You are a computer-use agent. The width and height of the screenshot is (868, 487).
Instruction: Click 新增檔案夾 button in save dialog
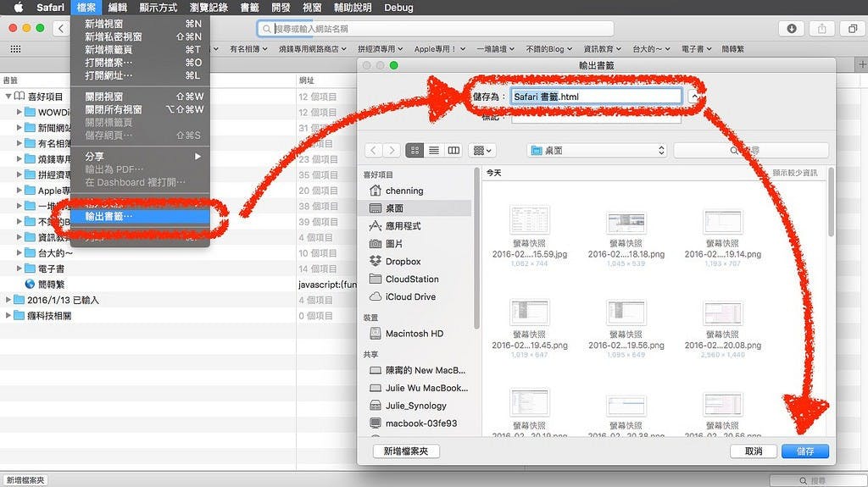tap(406, 451)
